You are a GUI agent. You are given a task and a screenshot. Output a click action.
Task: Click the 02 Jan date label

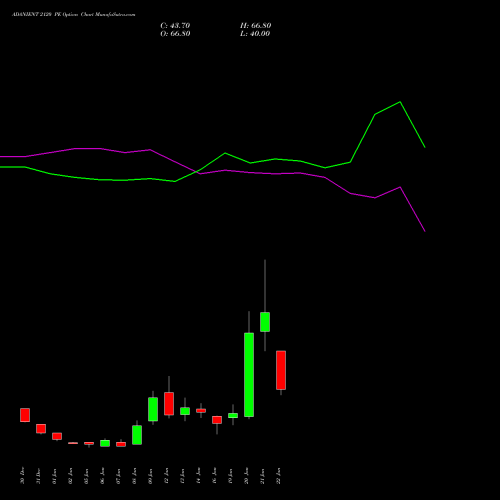pos(70,476)
